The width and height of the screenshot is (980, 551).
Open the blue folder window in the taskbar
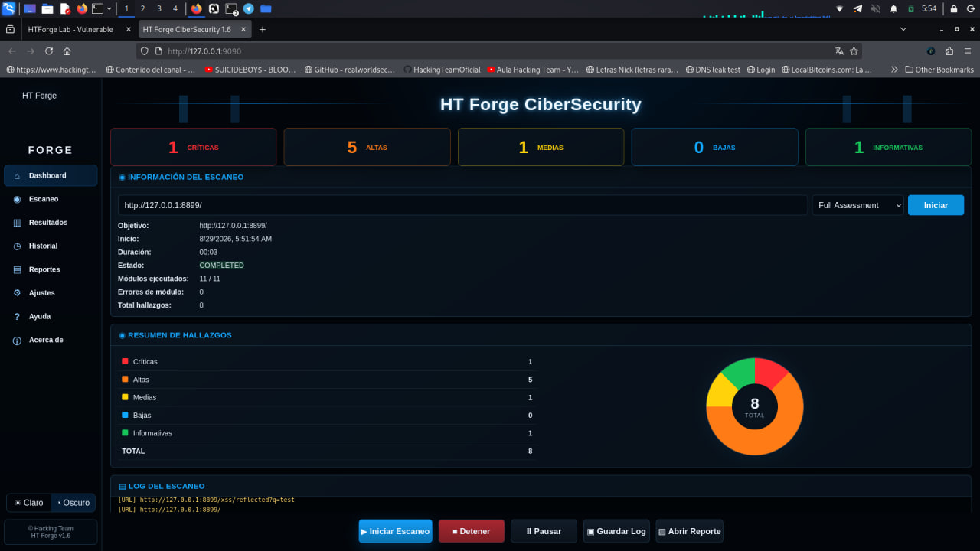(x=266, y=8)
